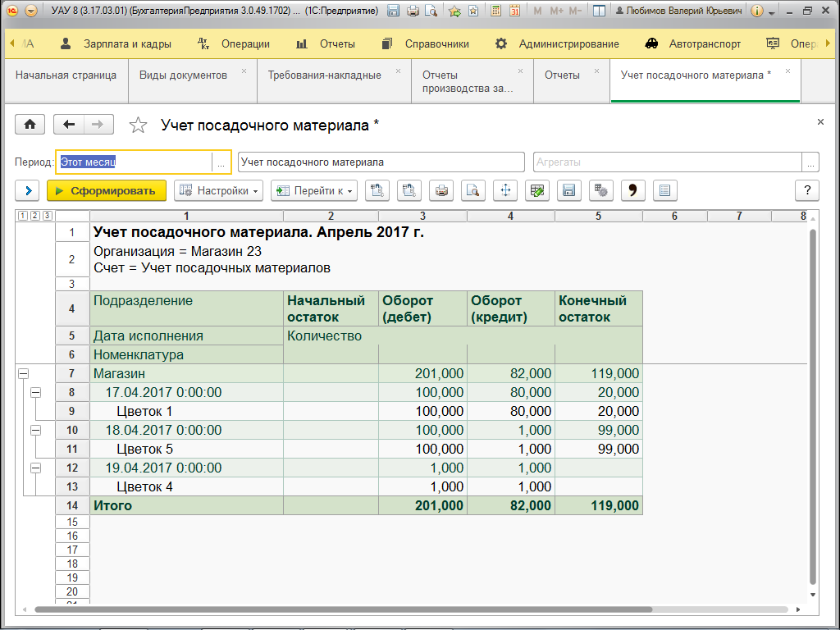This screenshot has height=630, width=840.
Task: Click the list document toolbar icon
Action: pyautogui.click(x=664, y=190)
